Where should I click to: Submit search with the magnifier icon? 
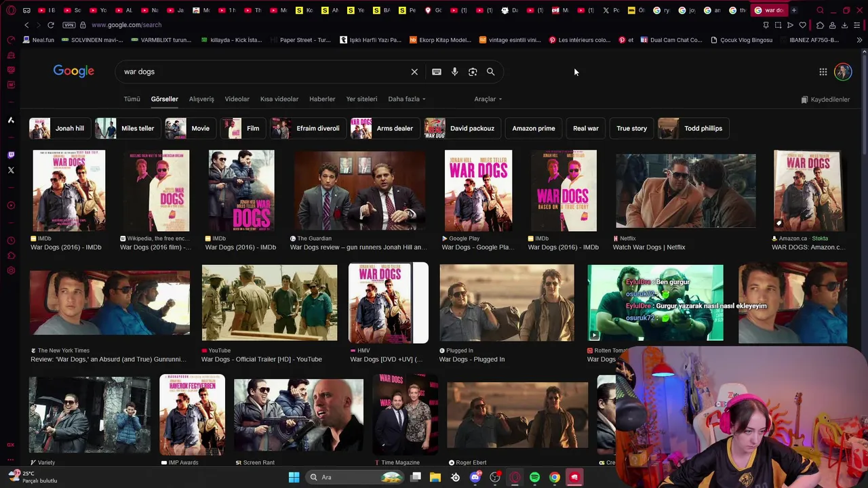coord(490,72)
